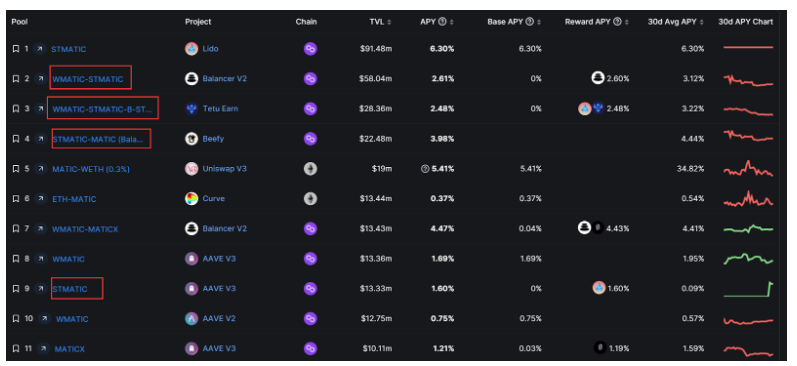The height and width of the screenshot is (366, 797).
Task: Click the Uniswap V3 project logo
Action: (x=191, y=169)
